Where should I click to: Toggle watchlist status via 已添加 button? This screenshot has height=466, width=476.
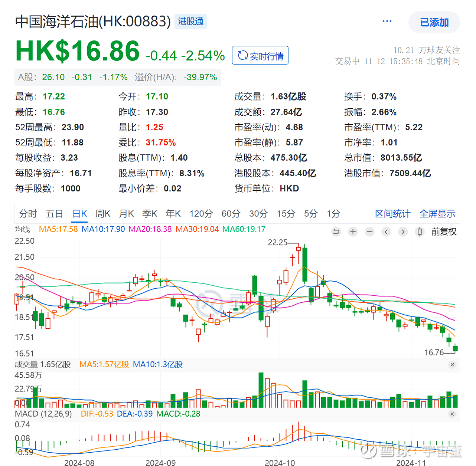(x=434, y=22)
